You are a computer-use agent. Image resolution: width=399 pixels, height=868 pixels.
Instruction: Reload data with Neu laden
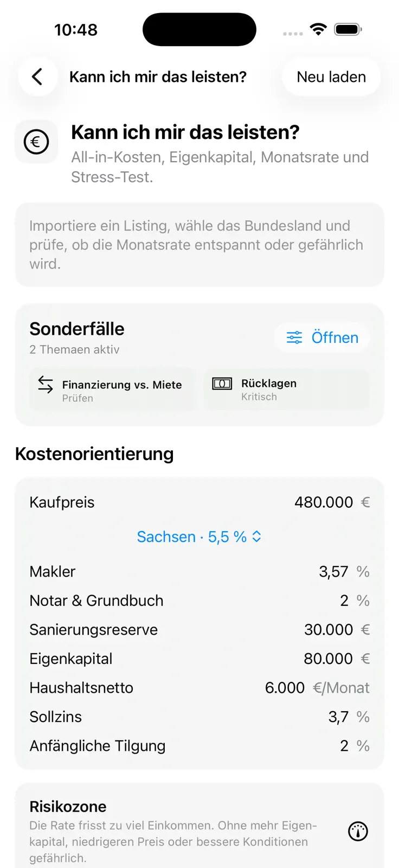tap(331, 77)
